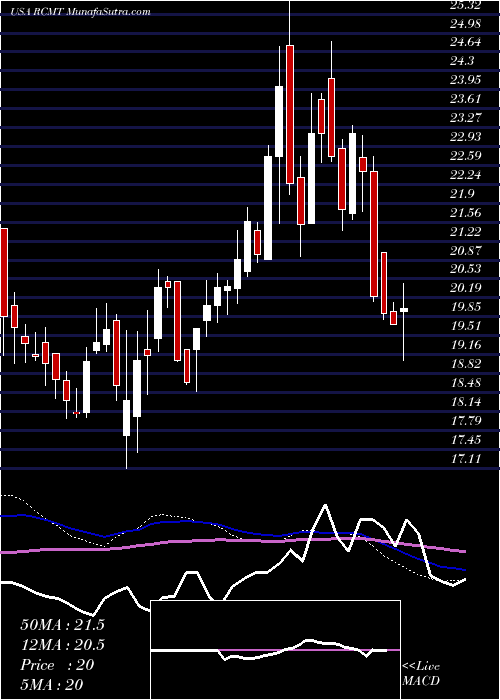Click the 17.45 price axis label
Image resolution: width=500 pixels, height=700 pixels.
(465, 440)
